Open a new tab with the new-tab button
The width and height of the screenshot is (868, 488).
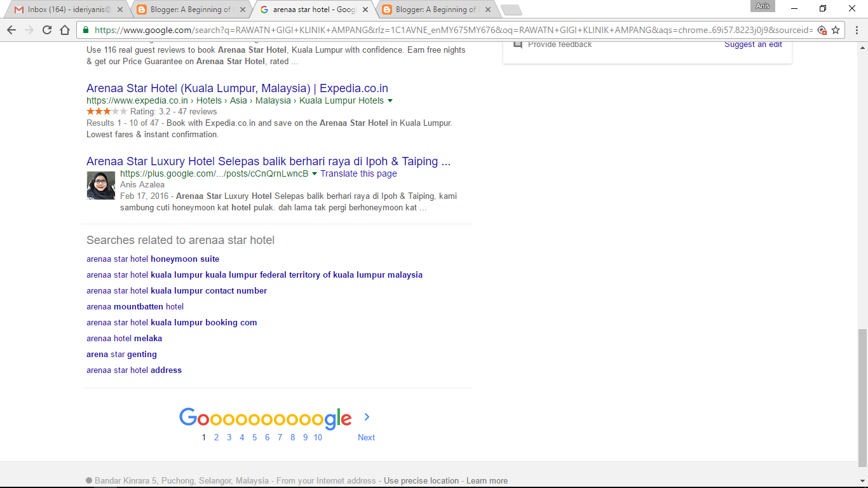[x=511, y=10]
